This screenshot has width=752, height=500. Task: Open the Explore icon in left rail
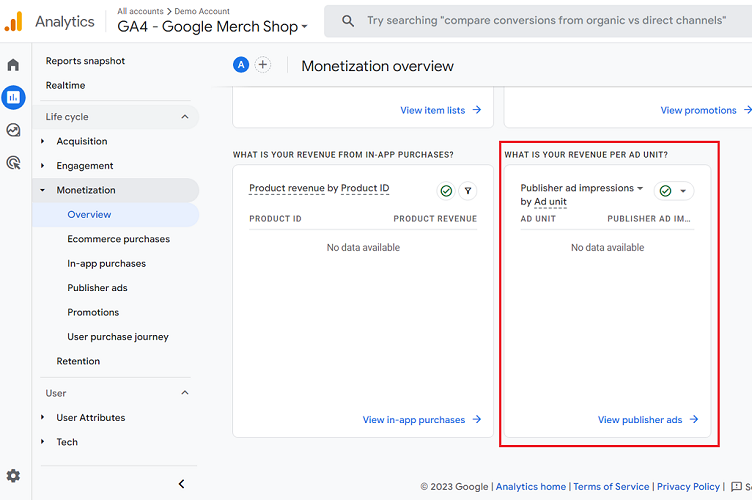tap(13, 130)
